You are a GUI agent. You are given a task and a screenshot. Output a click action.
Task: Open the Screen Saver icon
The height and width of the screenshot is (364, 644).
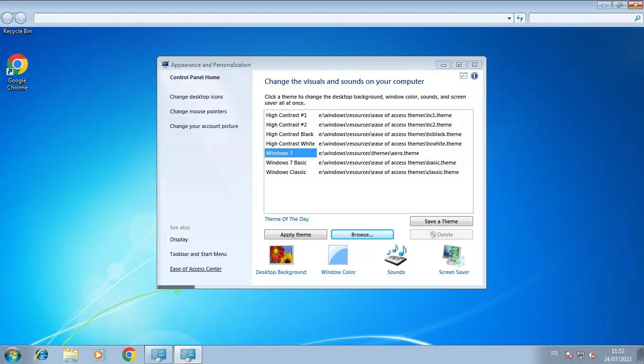[454, 255]
